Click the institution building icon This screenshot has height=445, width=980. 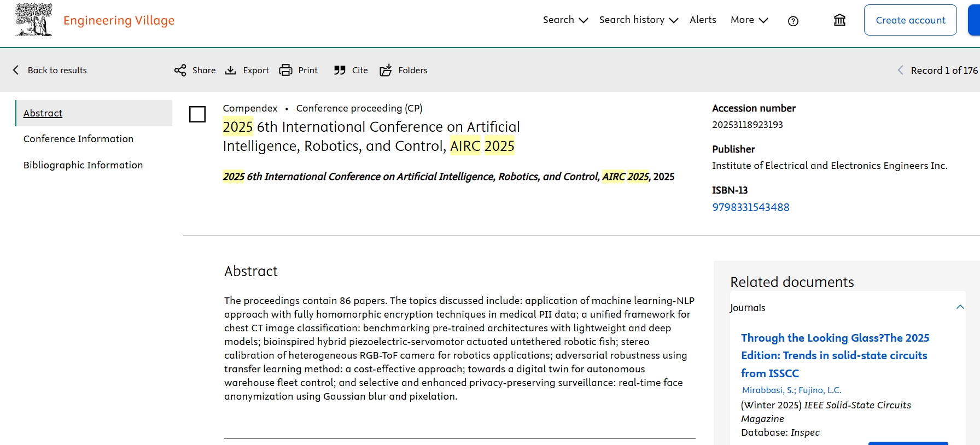pyautogui.click(x=839, y=20)
